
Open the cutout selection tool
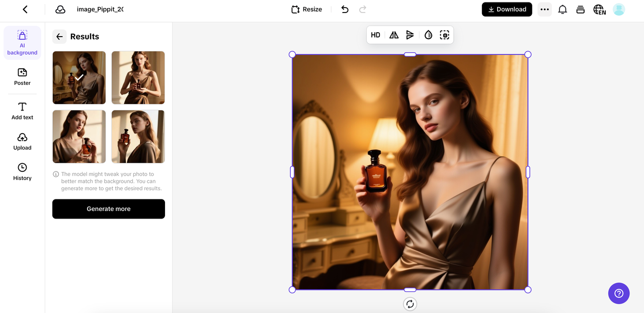pyautogui.click(x=444, y=35)
